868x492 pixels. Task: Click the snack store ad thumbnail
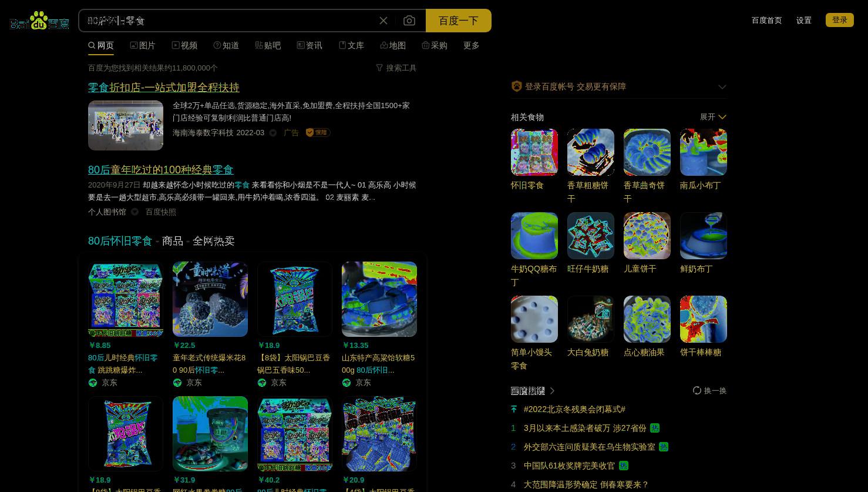(126, 125)
